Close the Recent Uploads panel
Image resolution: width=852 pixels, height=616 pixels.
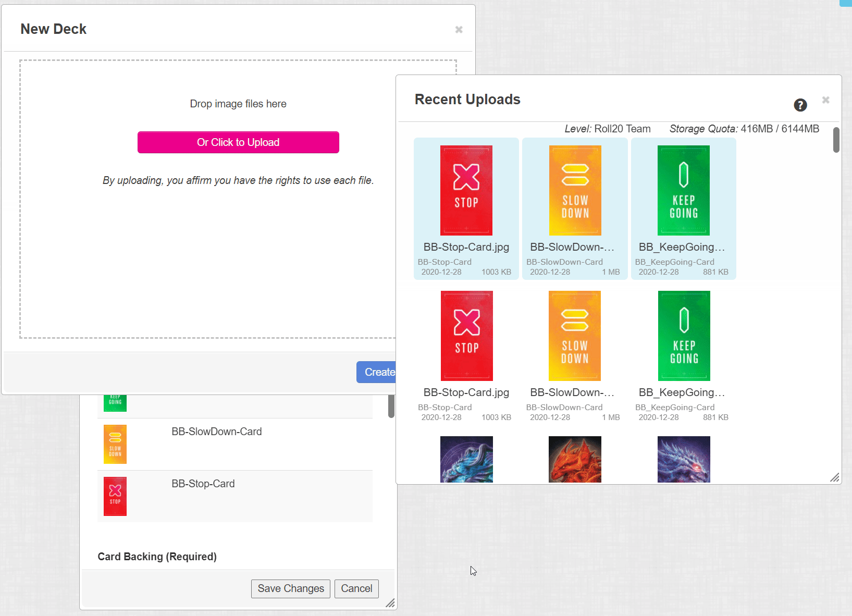pyautogui.click(x=825, y=100)
